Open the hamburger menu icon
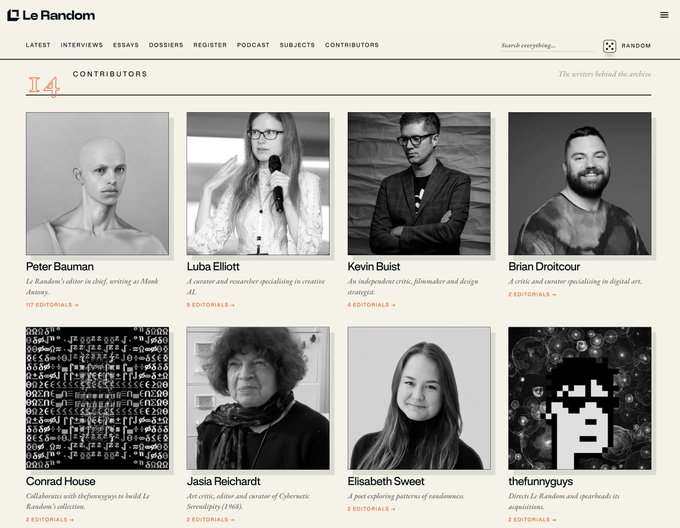This screenshot has width=680, height=528. (x=664, y=15)
